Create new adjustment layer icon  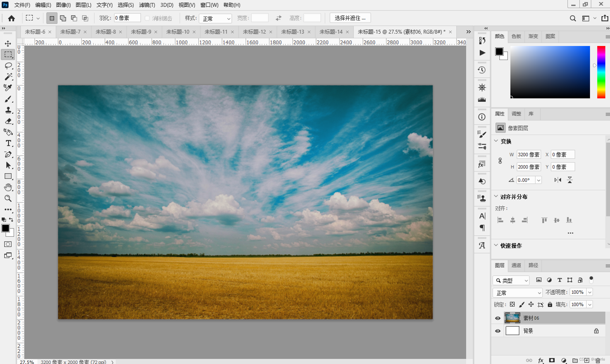[564, 360]
